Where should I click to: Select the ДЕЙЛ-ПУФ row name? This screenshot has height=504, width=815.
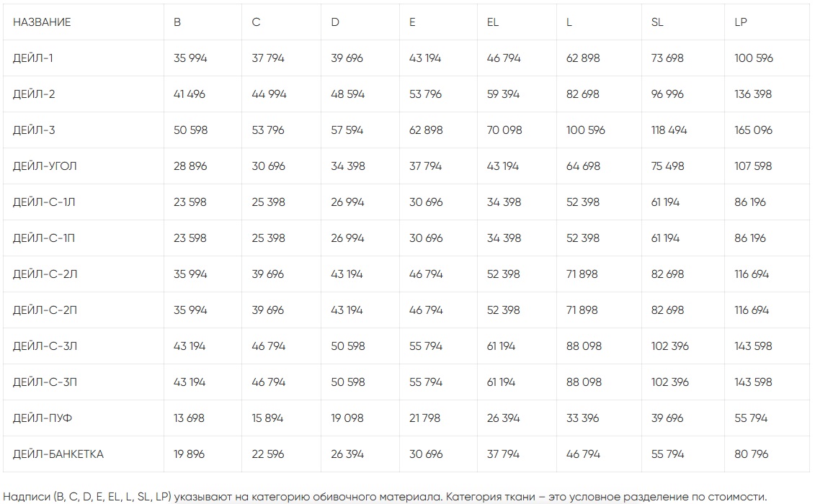click(43, 418)
